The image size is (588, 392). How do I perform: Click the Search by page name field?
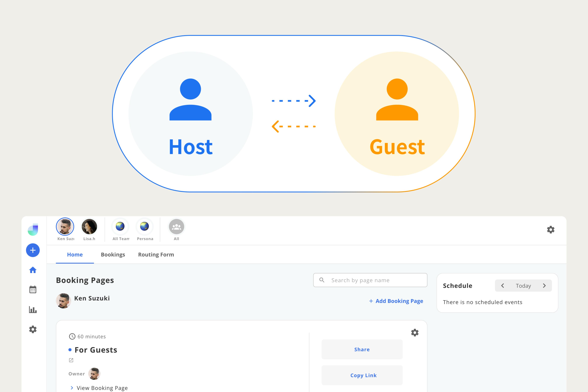pyautogui.click(x=370, y=280)
